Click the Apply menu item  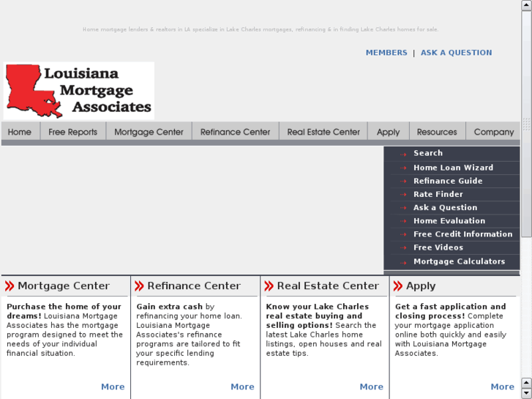[x=388, y=132]
